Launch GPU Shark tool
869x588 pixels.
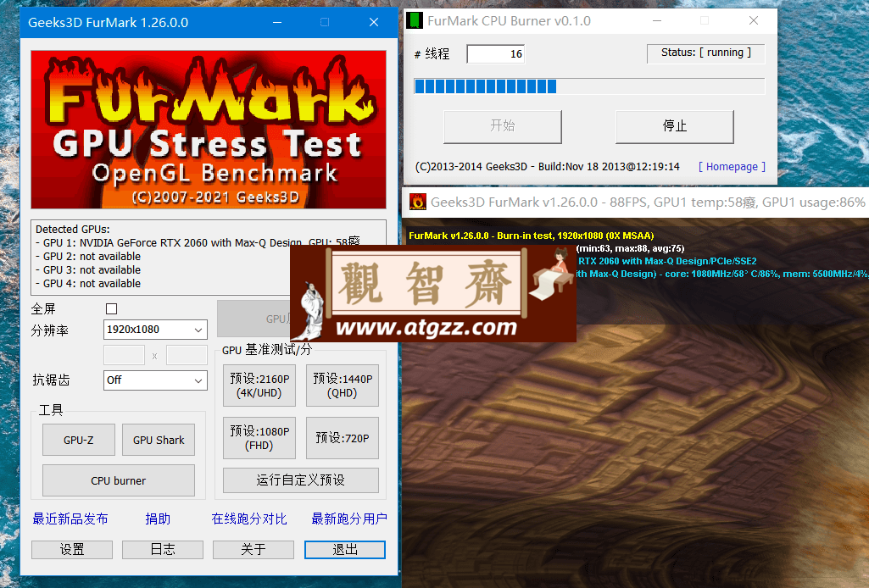tap(159, 441)
